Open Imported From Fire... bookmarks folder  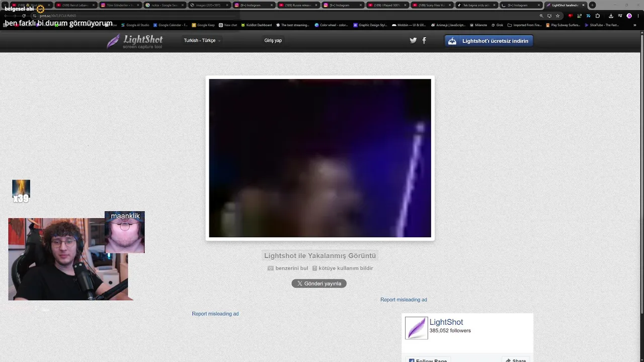point(525,25)
